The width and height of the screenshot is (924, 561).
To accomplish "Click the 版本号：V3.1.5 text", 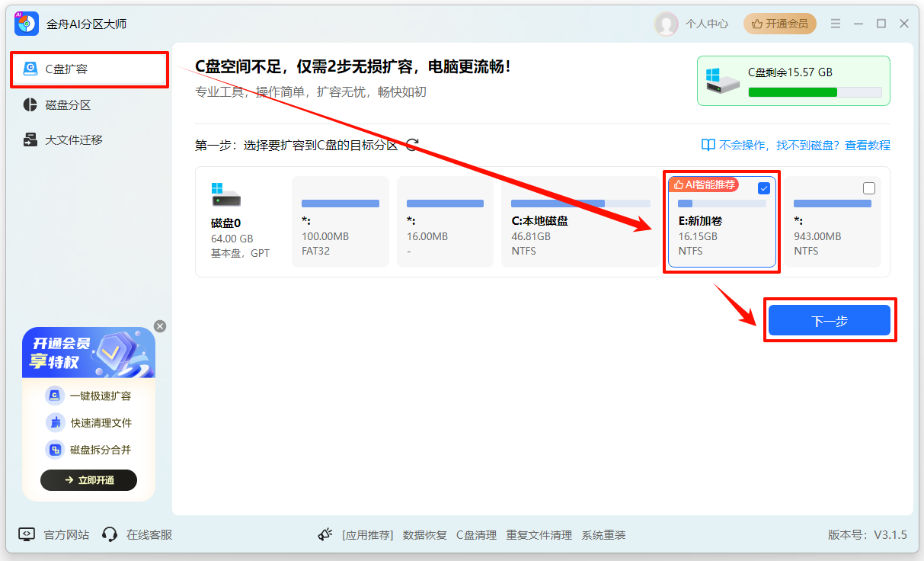I will tap(868, 535).
